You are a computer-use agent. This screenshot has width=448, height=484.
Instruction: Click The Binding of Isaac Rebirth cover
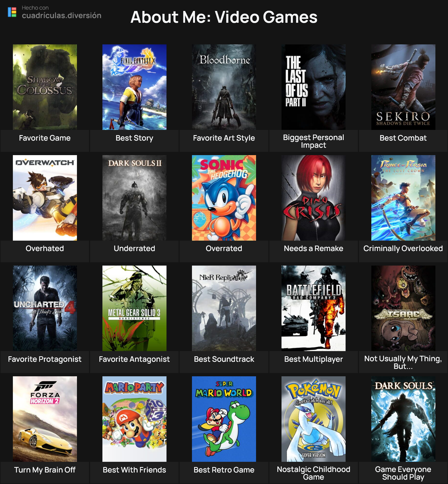[x=403, y=308]
